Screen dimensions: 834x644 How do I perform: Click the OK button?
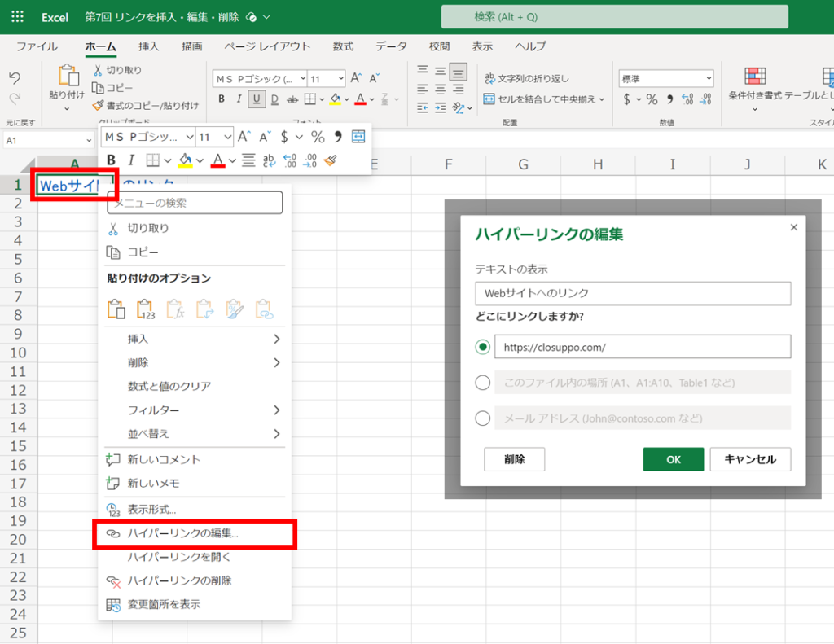[x=674, y=459]
